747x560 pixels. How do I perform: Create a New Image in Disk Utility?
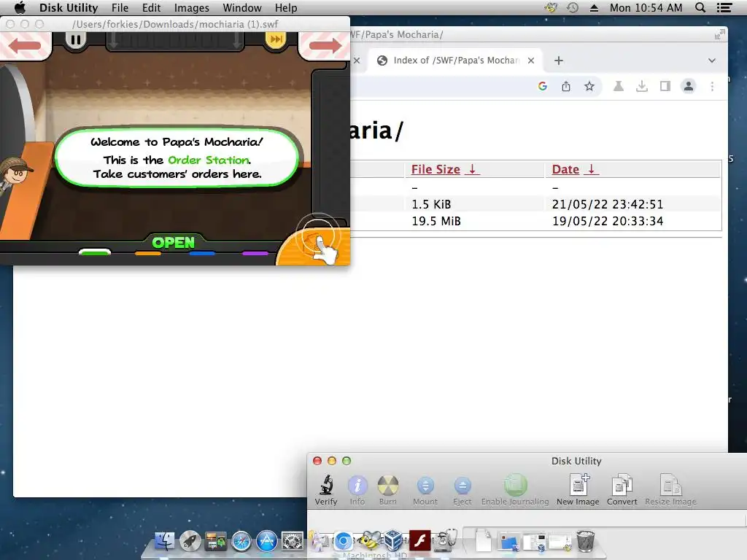click(x=578, y=490)
